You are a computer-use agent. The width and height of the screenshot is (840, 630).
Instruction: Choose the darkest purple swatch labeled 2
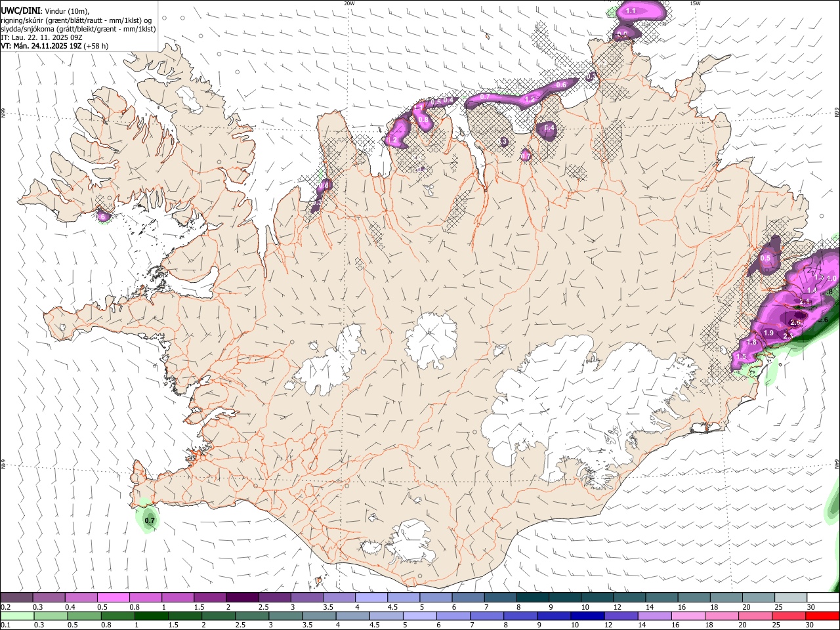(x=242, y=598)
